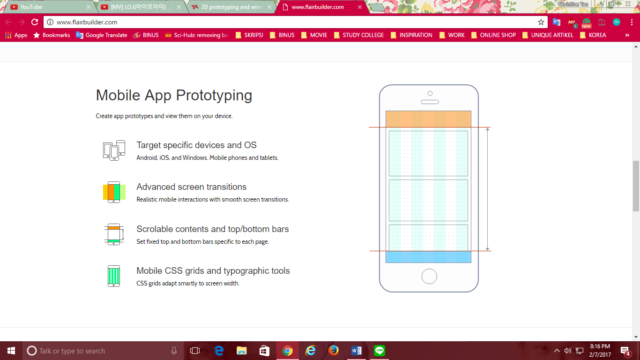Viewport: 640px width, 360px height.
Task: Open Firefox from the taskbar
Action: pos(333,351)
